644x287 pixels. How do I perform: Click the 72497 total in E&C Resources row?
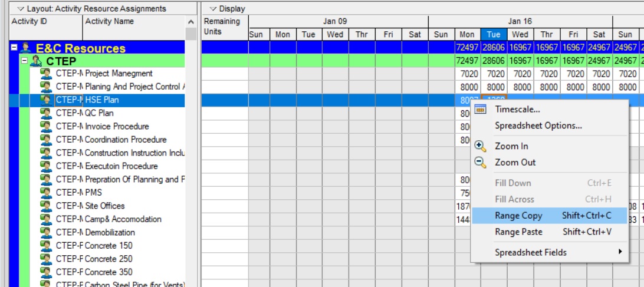pyautogui.click(x=467, y=48)
